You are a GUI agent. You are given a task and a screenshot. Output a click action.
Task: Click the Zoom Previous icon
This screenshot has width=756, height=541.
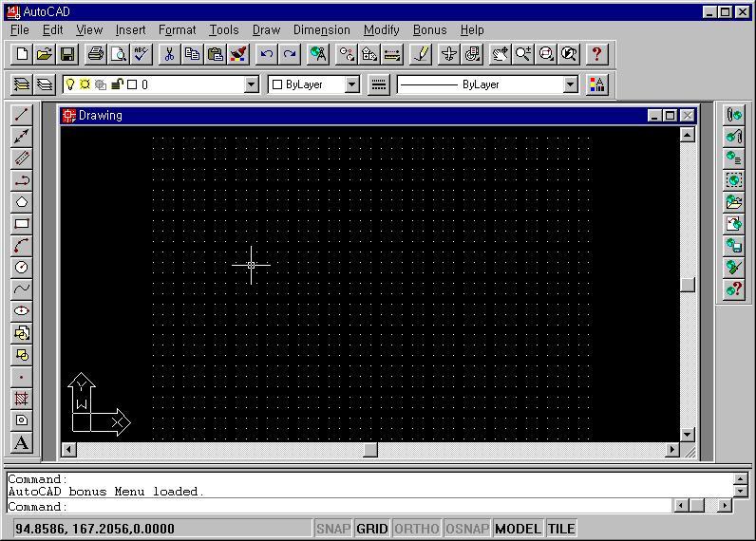tap(570, 54)
